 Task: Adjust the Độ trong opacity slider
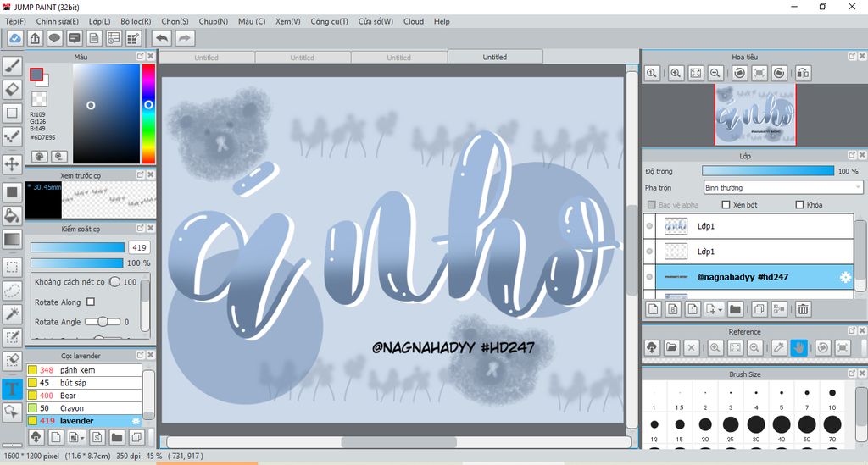[x=768, y=171]
